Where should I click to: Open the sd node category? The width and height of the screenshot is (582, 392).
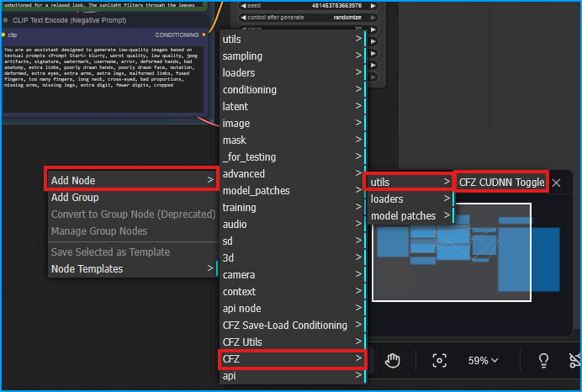click(292, 241)
